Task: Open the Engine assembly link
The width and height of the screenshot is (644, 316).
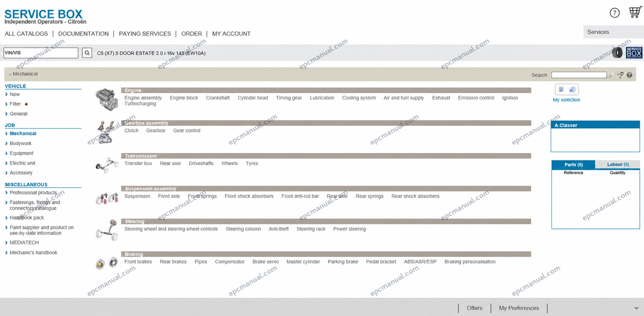Action: (143, 98)
